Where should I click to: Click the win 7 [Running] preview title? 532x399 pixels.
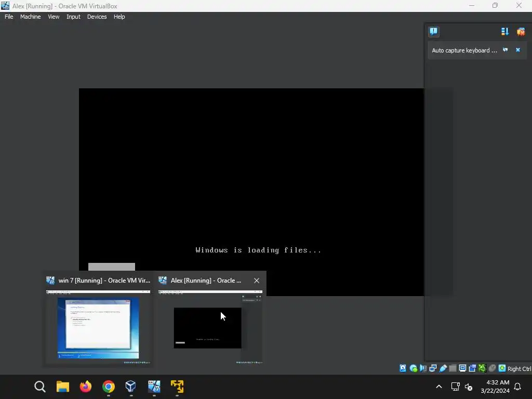(104, 281)
